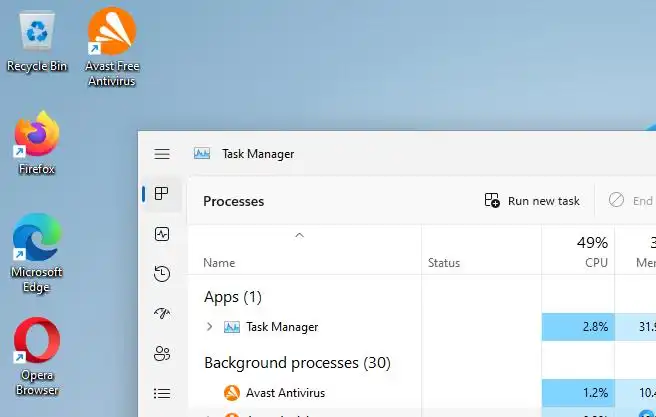Go to App history sidebar icon

tap(162, 274)
